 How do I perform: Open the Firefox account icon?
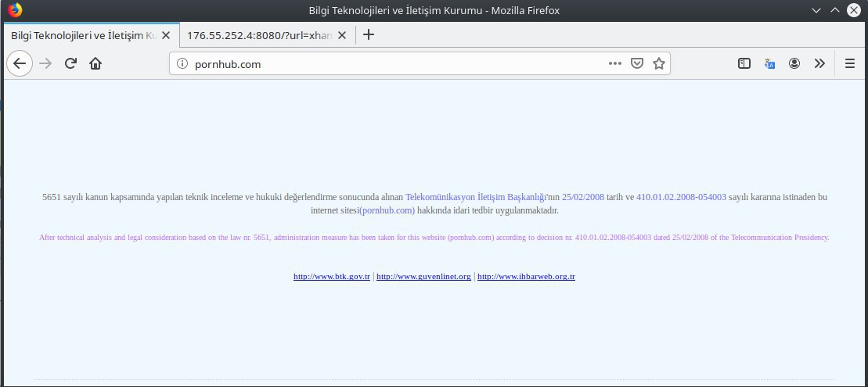click(x=794, y=63)
